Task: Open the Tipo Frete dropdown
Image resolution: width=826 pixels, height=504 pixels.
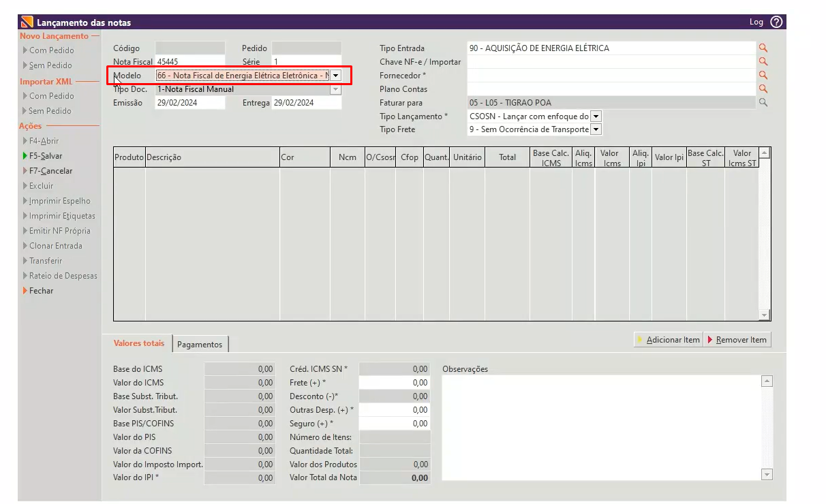Action: click(x=596, y=129)
